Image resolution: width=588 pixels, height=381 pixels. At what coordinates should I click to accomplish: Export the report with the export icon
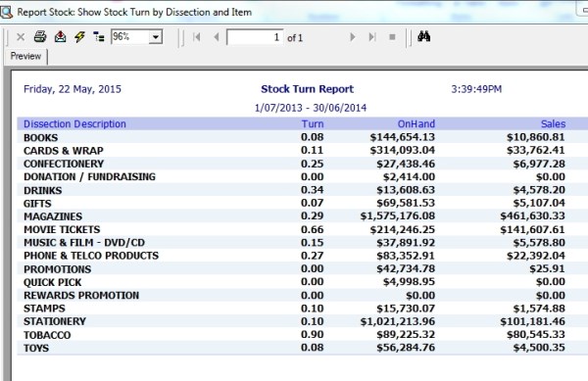pos(60,36)
